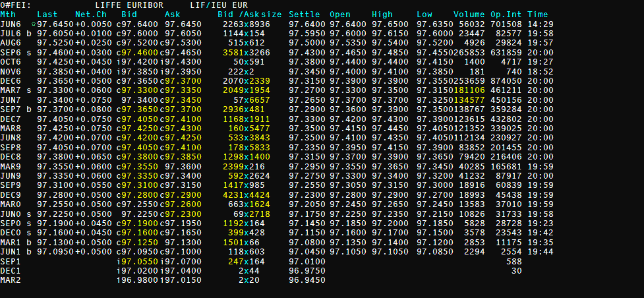Image resolution: width=644 pixels, height=298 pixels.
Task: Select the SEP9 contract row label
Action: 11,186
